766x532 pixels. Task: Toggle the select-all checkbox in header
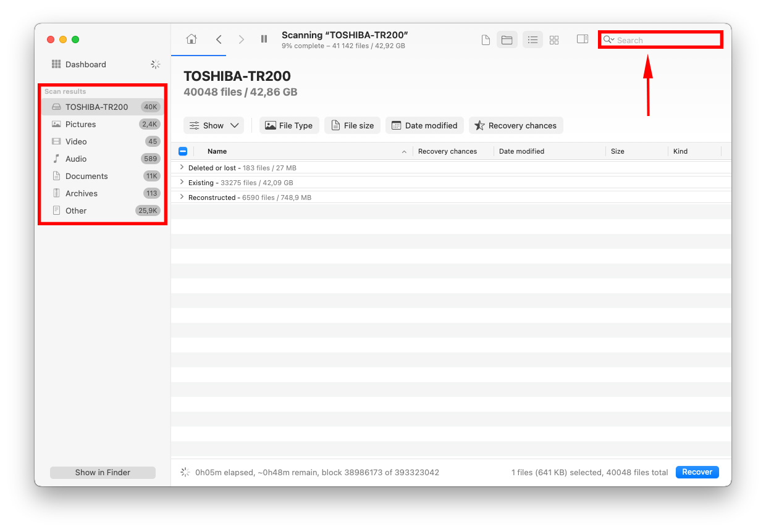pos(183,151)
